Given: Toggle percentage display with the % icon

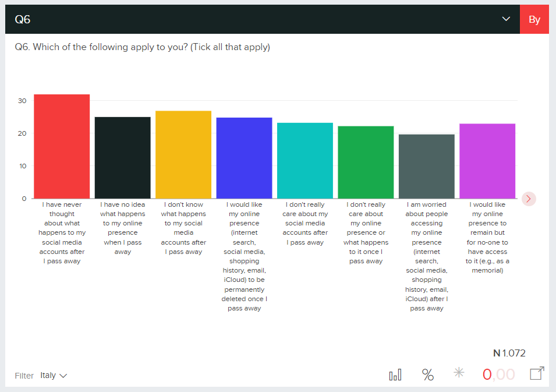Looking at the screenshot, I should pyautogui.click(x=428, y=375).
